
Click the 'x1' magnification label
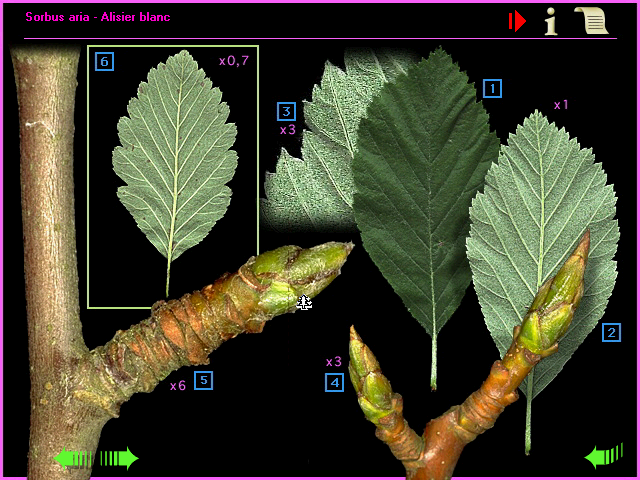[x=561, y=105]
